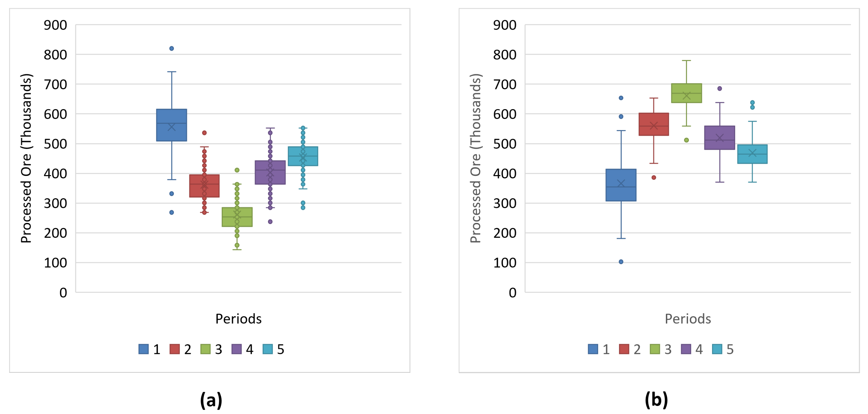Image resolution: width=868 pixels, height=414 pixels.
Task: Select the purple legend swatch for period 4 in chart (b)
Action: (686, 349)
